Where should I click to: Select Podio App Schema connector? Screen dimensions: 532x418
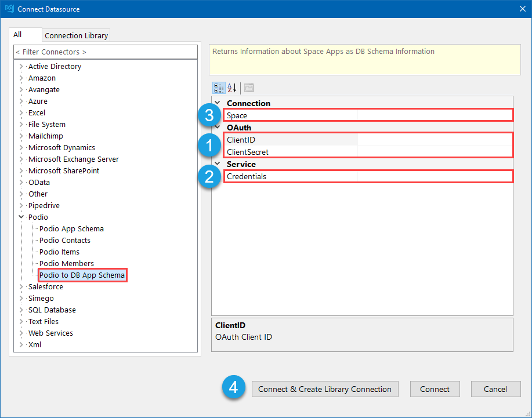coord(71,229)
